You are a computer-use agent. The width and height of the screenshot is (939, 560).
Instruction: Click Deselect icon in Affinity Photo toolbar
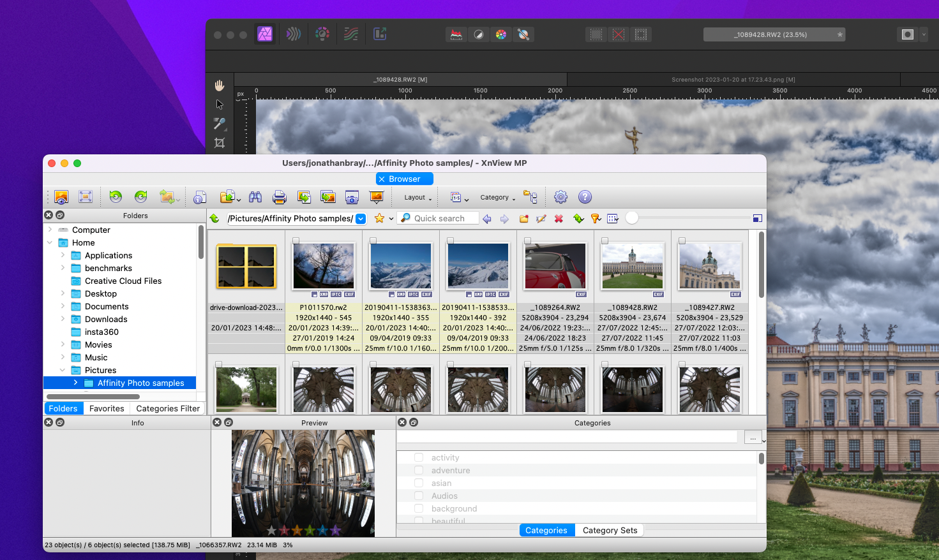click(619, 34)
